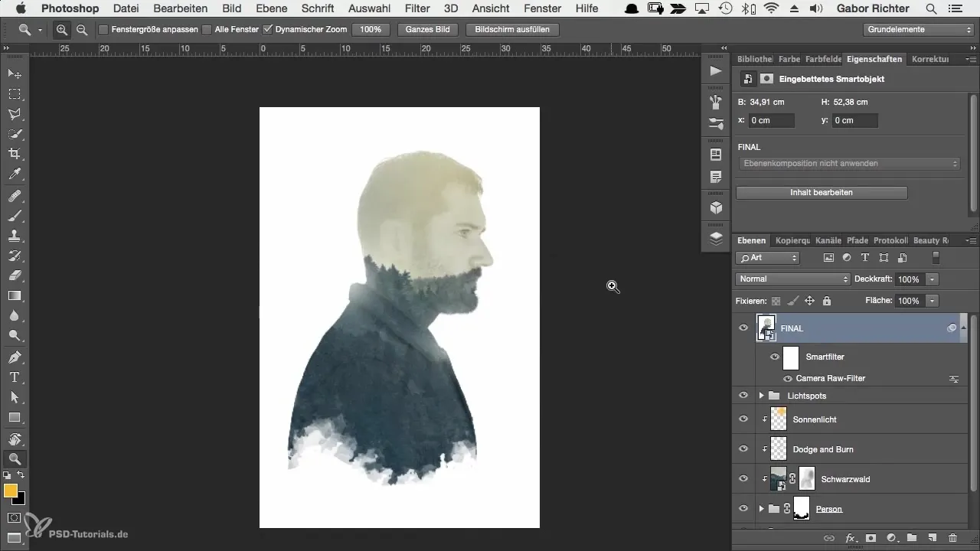
Task: Open the Filter menu
Action: [x=417, y=8]
